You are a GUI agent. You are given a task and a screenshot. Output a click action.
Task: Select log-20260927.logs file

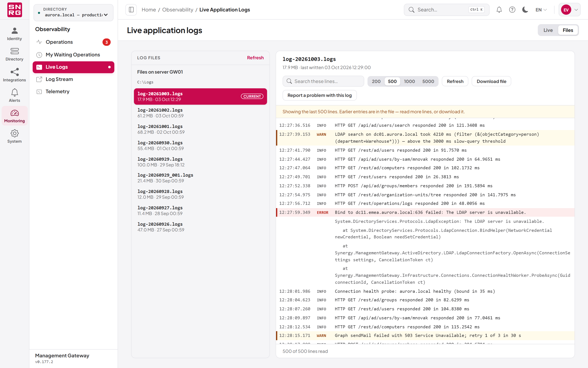pyautogui.click(x=200, y=211)
